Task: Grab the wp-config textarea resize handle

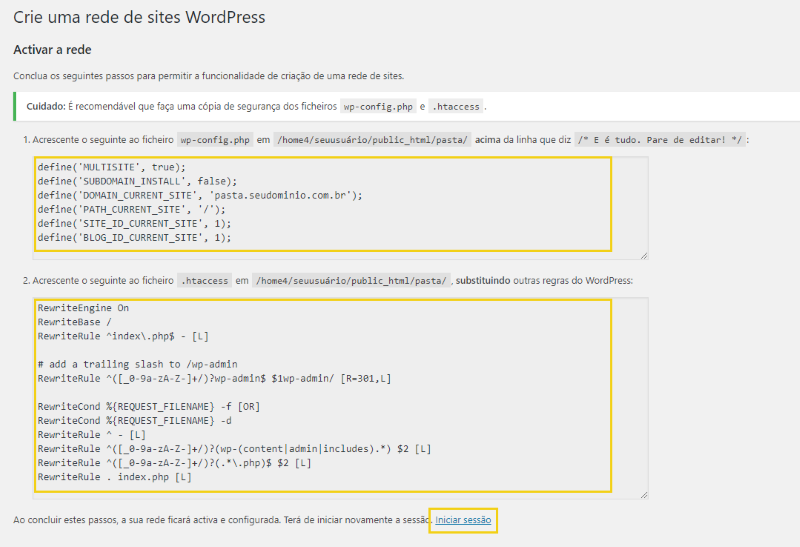Action: (644, 256)
